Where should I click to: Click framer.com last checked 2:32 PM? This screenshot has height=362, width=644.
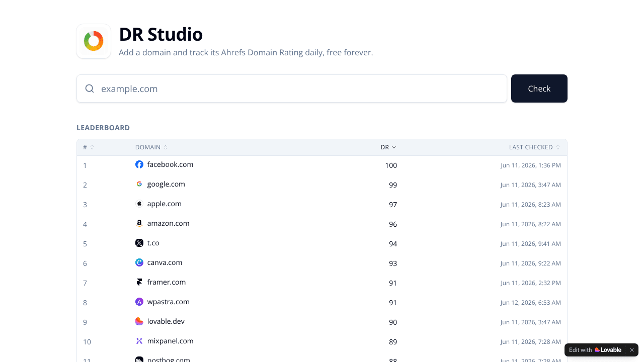point(531,283)
